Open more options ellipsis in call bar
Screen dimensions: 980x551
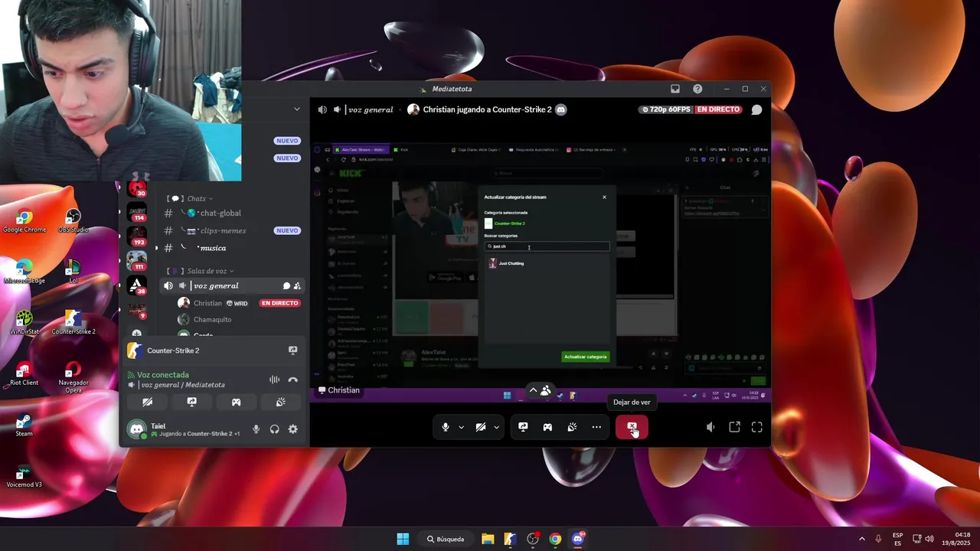[x=596, y=427]
